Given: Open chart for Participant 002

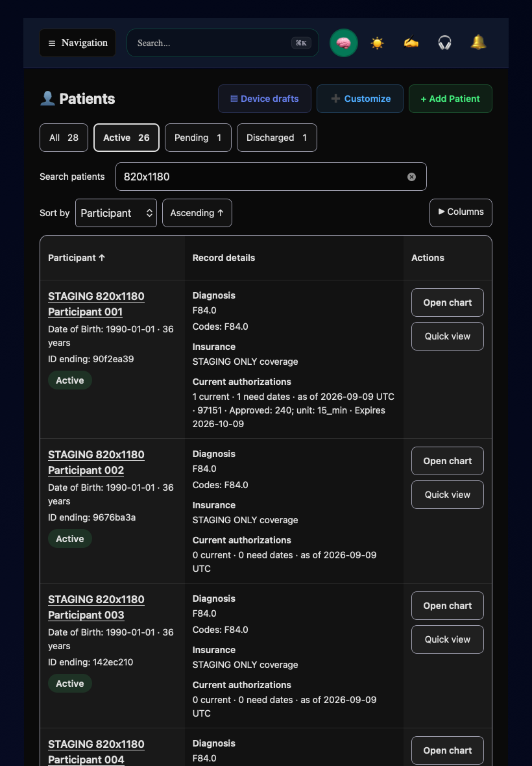Looking at the screenshot, I should (x=448, y=461).
